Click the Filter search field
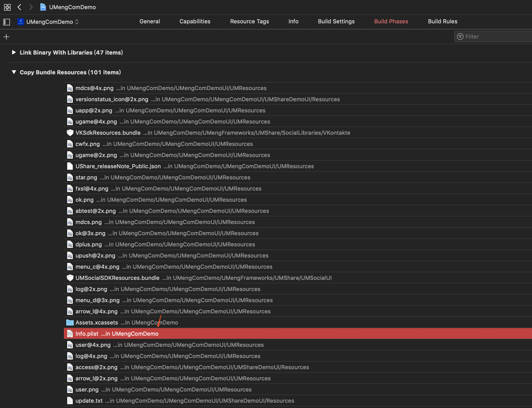The height and width of the screenshot is (408, 532). pyautogui.click(x=493, y=37)
